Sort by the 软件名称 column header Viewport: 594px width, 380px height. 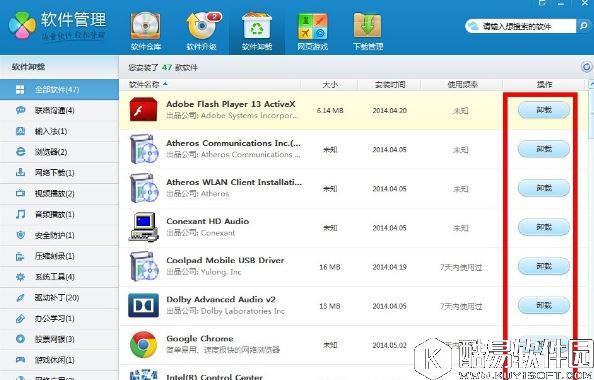pos(211,84)
